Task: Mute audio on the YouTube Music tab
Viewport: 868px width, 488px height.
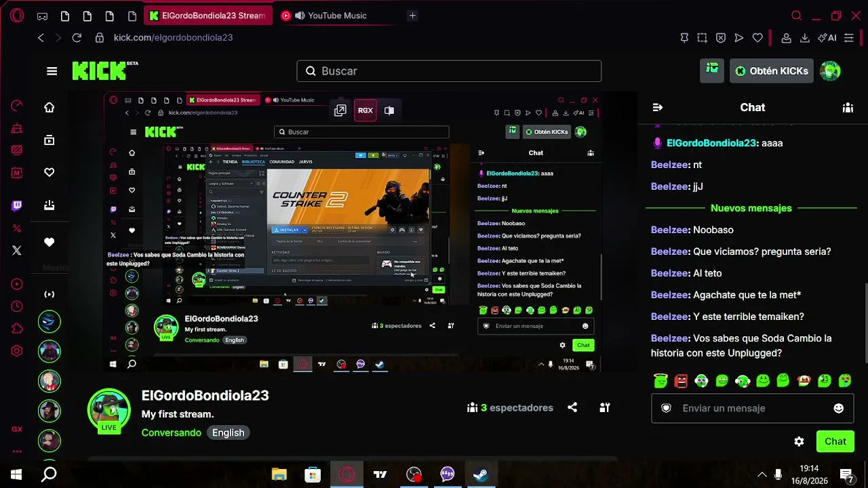Action: tap(300, 16)
